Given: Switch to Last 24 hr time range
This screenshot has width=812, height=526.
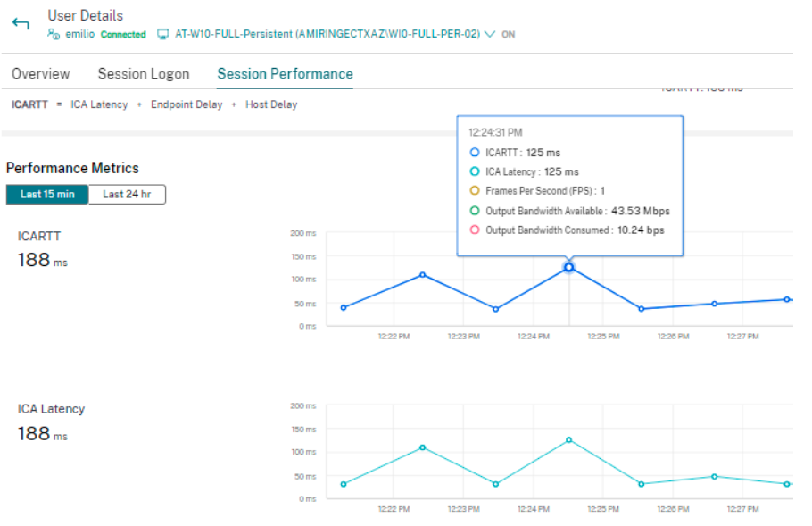Looking at the screenshot, I should coord(127,195).
